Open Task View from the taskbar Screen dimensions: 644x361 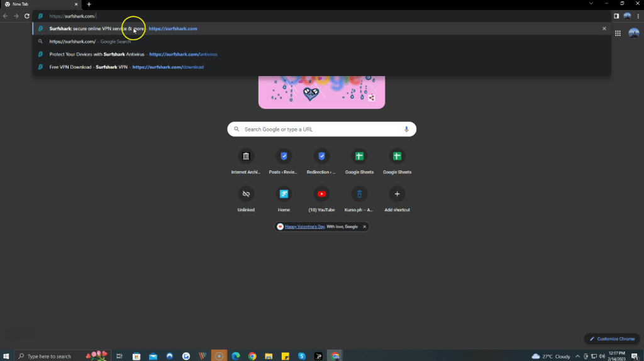(x=119, y=356)
